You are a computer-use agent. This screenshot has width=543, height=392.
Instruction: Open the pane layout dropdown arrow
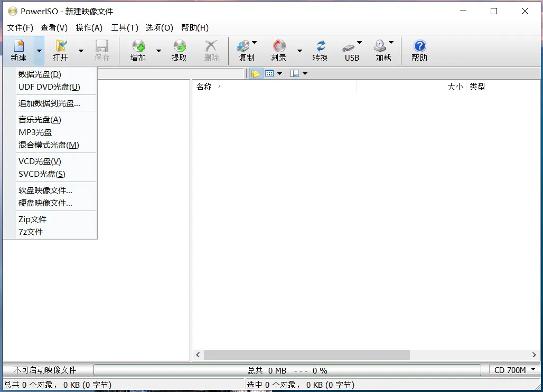305,73
